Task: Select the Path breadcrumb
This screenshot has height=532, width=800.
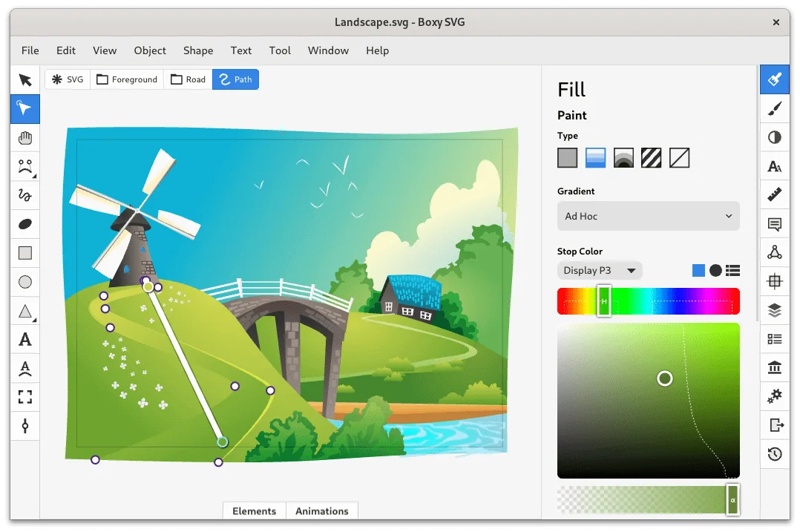Action: coord(236,79)
